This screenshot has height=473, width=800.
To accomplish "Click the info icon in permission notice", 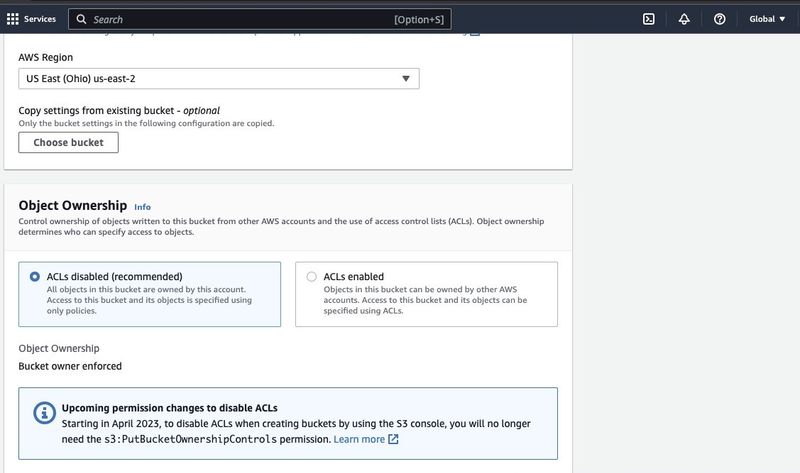I will (43, 412).
